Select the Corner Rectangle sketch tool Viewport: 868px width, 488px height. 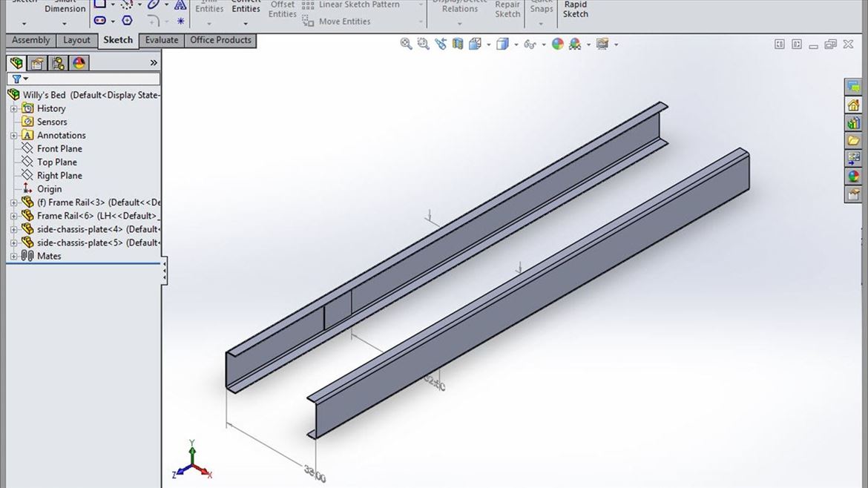click(x=99, y=4)
